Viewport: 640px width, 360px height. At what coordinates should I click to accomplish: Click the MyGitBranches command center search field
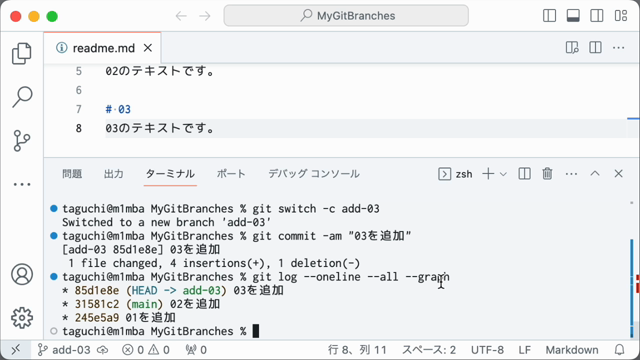click(x=346, y=16)
